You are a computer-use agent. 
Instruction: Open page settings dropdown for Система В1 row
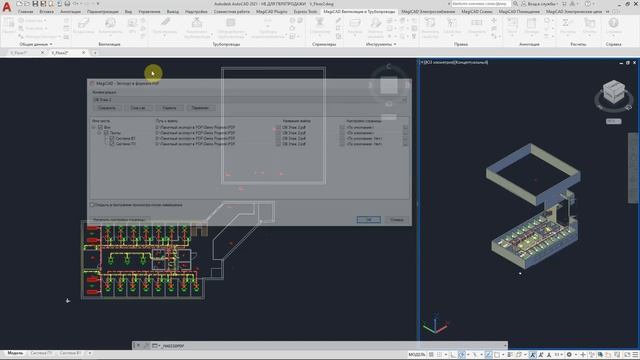(405, 138)
